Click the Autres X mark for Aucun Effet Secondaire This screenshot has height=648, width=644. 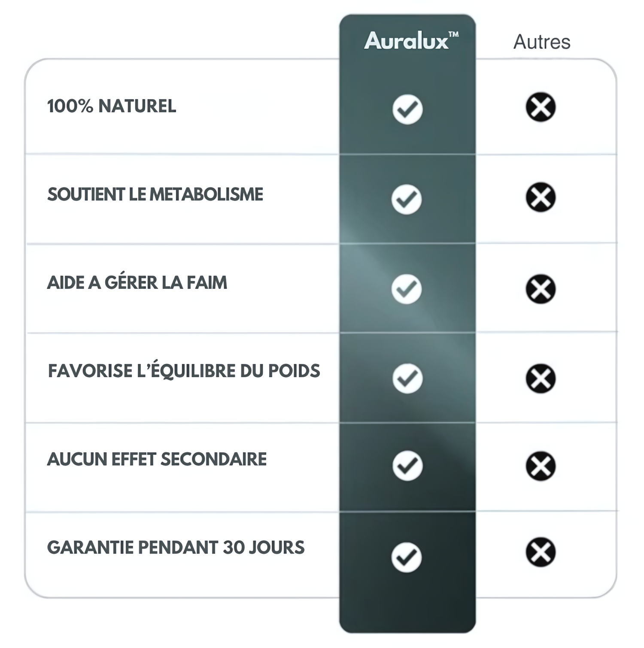click(541, 466)
